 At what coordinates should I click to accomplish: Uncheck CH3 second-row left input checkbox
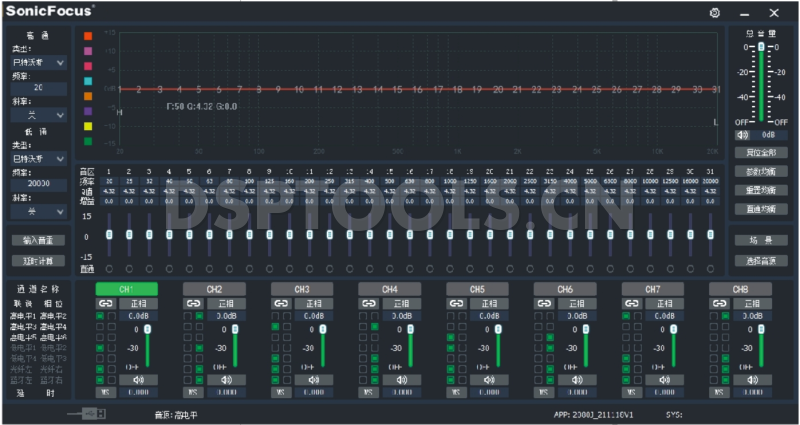click(x=276, y=327)
